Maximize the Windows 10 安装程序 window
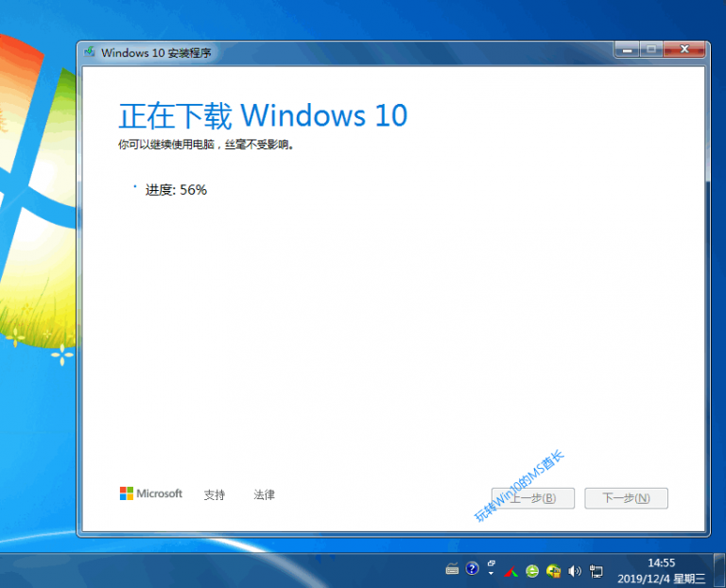The width and height of the screenshot is (726, 588). coord(651,49)
